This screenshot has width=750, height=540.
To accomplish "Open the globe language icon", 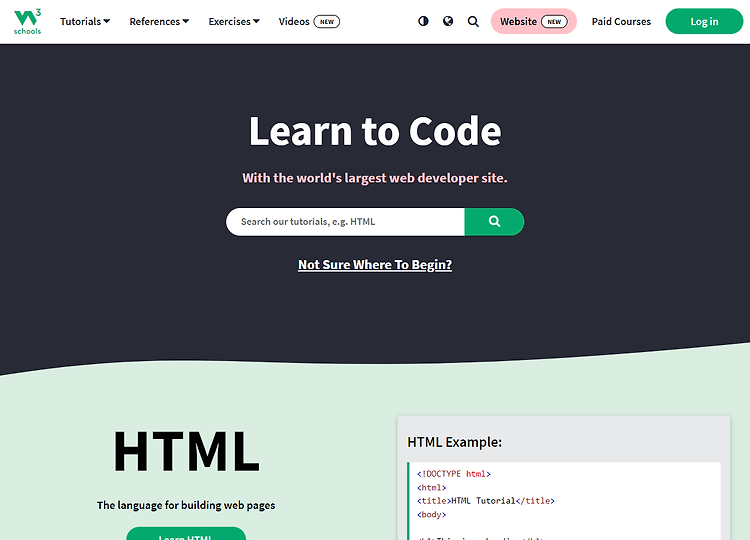I will [x=448, y=21].
